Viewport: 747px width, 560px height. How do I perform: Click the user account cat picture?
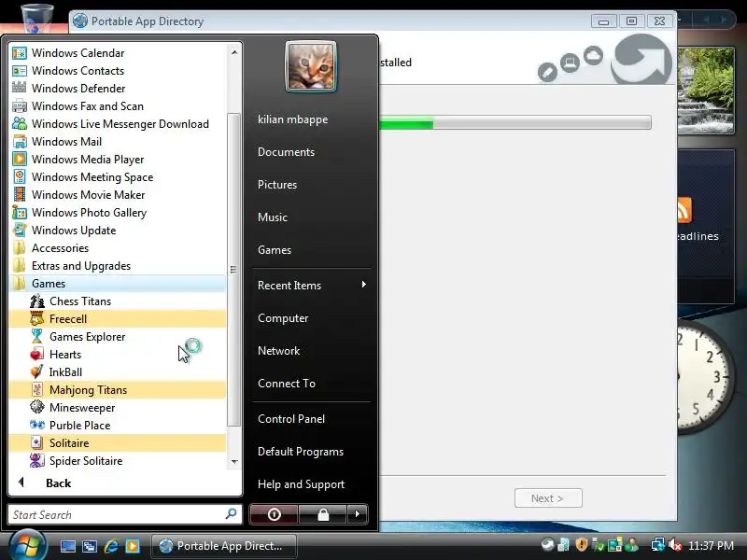coord(311,65)
